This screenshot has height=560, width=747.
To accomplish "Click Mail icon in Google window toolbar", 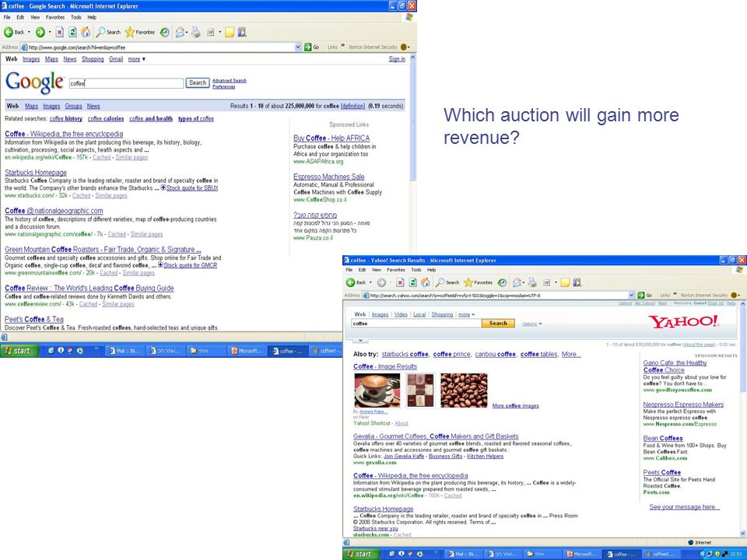I will coord(180,32).
